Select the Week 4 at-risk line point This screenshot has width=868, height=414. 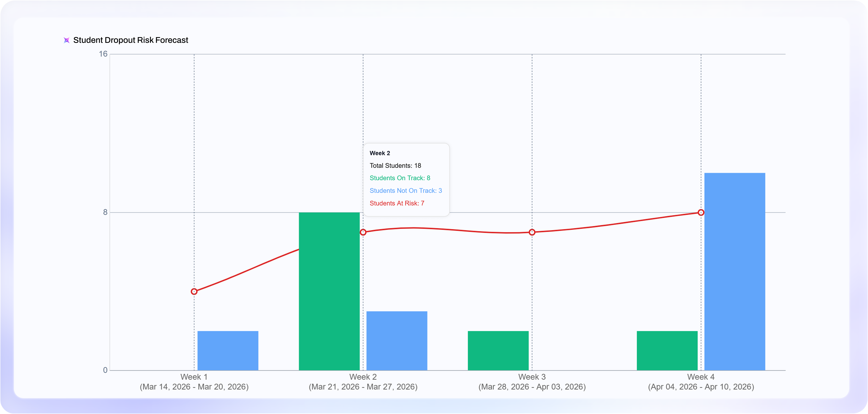(x=701, y=213)
